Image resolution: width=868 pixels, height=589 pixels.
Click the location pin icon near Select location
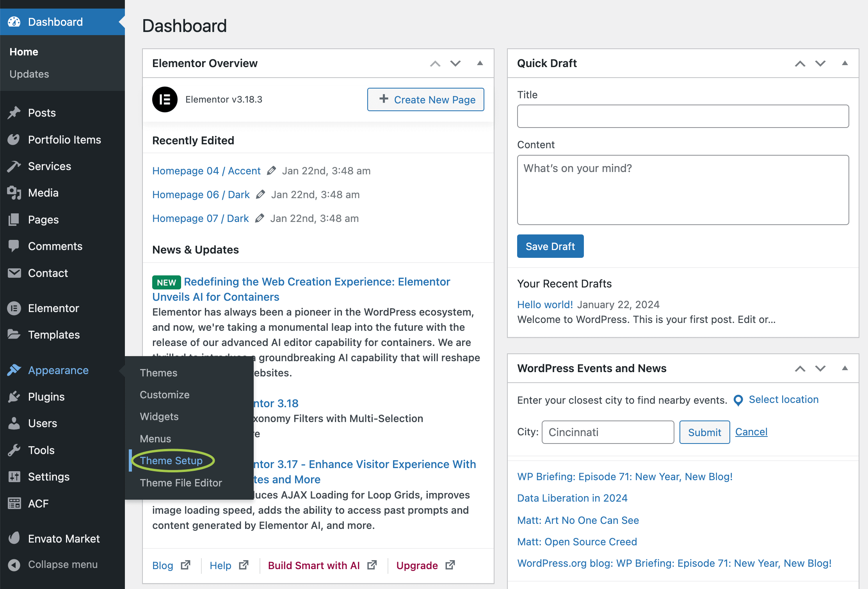pos(738,400)
